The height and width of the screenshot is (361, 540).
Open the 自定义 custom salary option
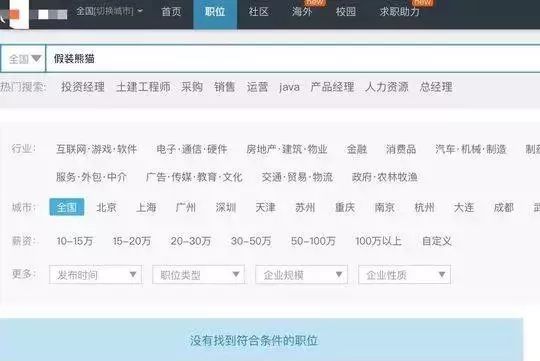437,241
